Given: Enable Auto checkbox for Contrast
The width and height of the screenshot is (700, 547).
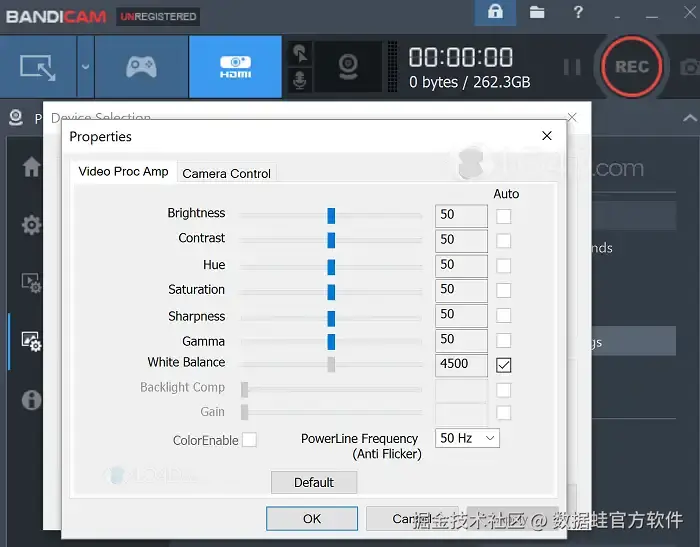Looking at the screenshot, I should 504,241.
